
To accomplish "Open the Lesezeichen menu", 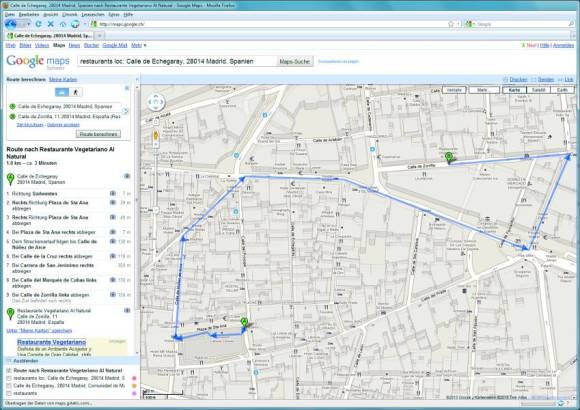I will click(x=93, y=14).
